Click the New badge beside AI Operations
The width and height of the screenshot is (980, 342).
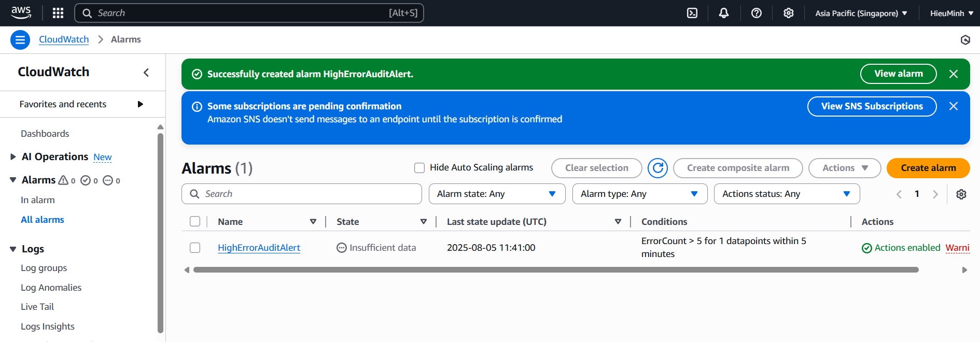click(103, 157)
